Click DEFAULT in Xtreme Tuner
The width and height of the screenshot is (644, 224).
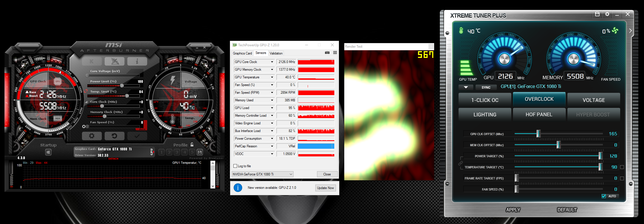point(567,210)
